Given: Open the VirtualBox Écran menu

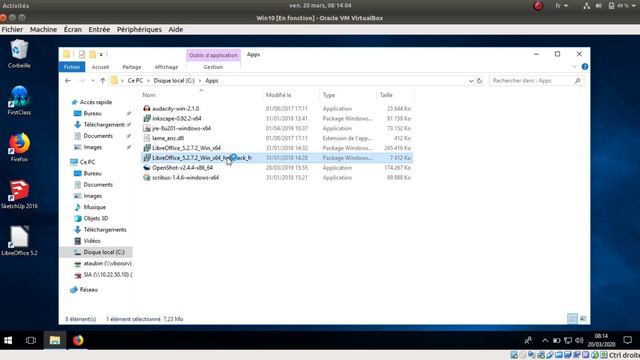Looking at the screenshot, I should 73,29.
